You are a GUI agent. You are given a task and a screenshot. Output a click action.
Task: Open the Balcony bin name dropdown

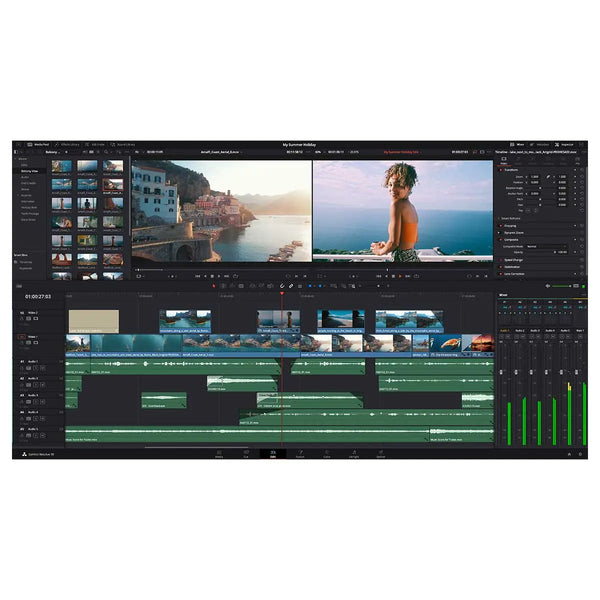54,152
